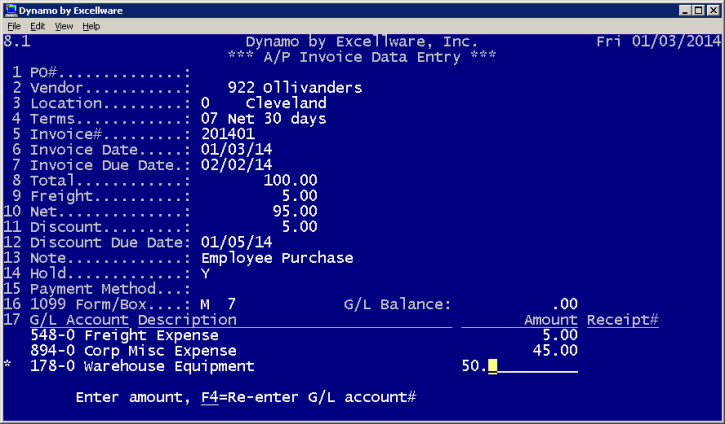Image resolution: width=725 pixels, height=424 pixels.
Task: Click invoice due date 02/02/14
Action: click(236, 165)
